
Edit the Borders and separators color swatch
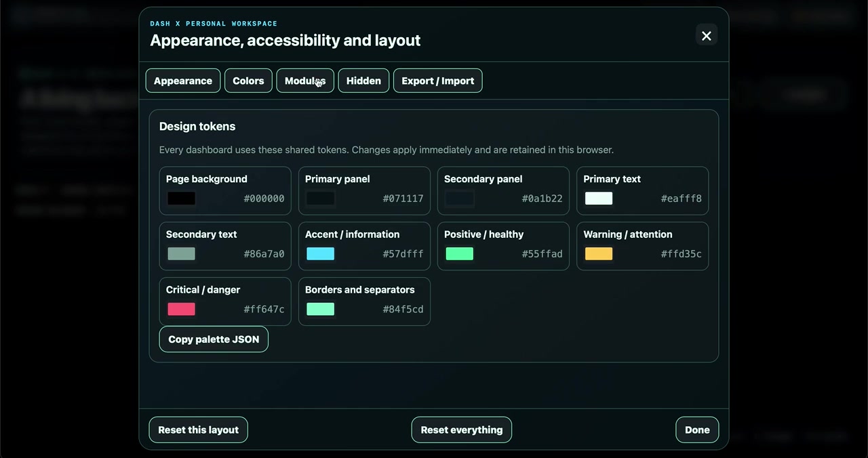(321, 310)
